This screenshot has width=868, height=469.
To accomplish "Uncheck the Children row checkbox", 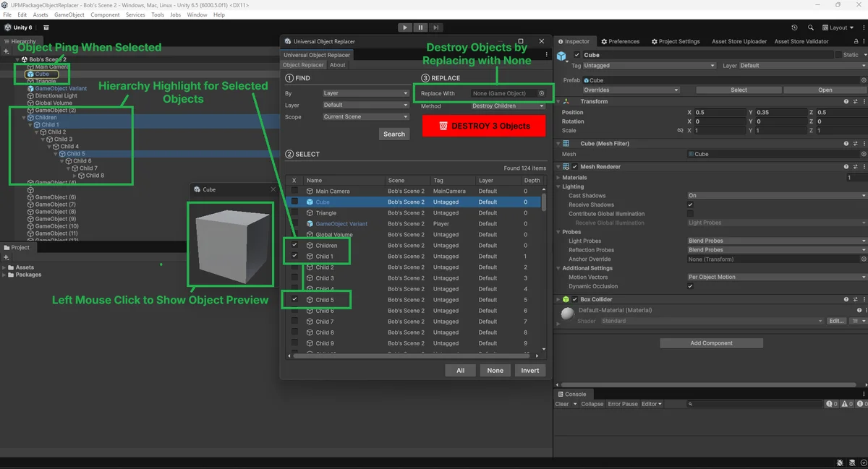I will click(x=294, y=245).
